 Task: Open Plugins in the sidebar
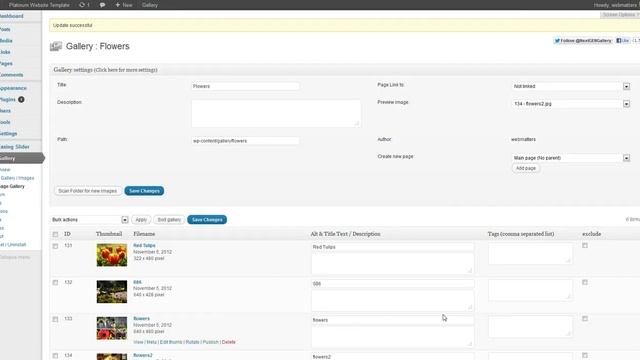[8, 100]
